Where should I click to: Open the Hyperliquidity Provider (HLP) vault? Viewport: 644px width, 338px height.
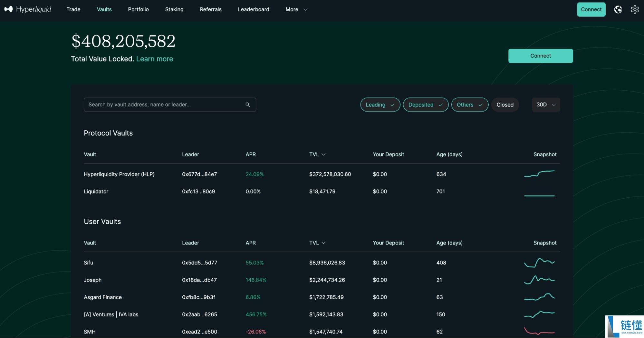pyautogui.click(x=119, y=174)
